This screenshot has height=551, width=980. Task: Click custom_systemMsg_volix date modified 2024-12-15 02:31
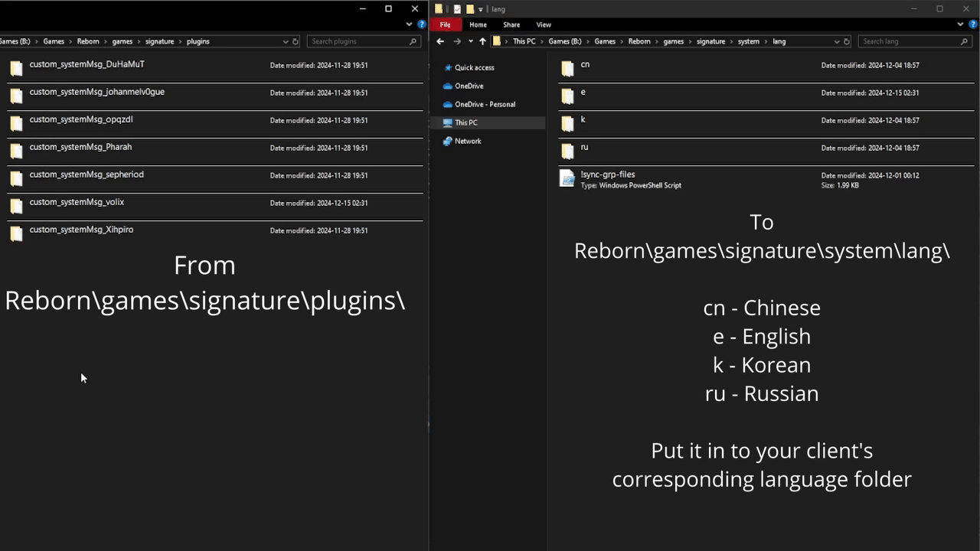pos(318,203)
